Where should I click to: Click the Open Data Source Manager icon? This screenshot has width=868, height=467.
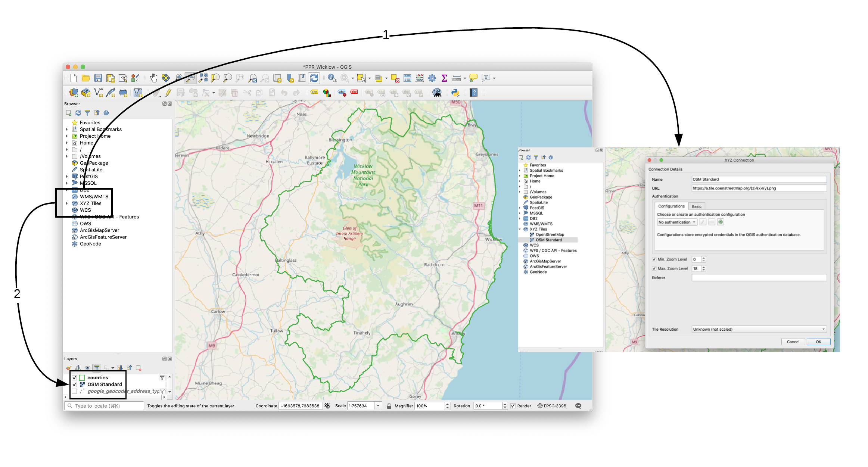click(x=74, y=93)
